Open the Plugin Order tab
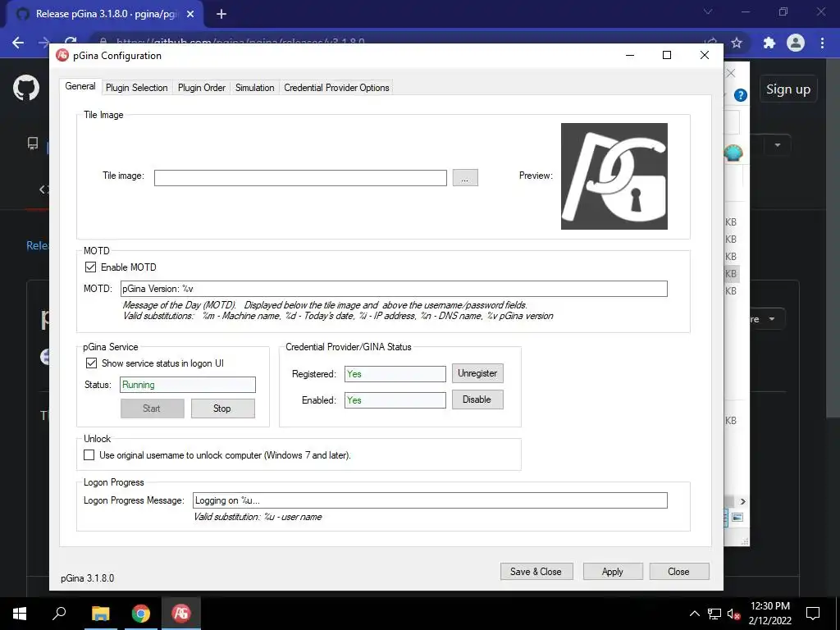 (202, 87)
